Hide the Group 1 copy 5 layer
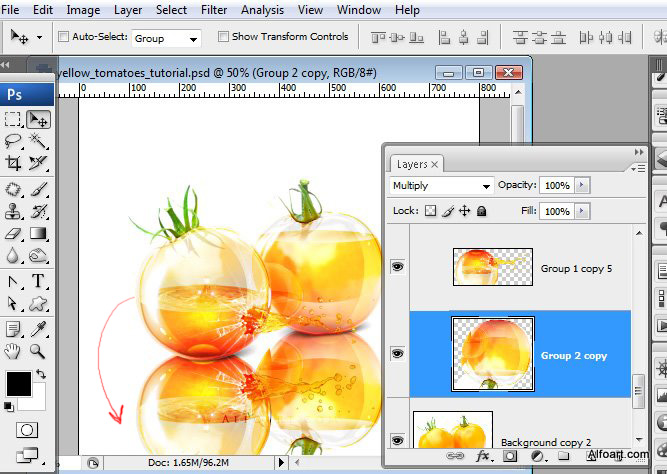 tap(398, 267)
